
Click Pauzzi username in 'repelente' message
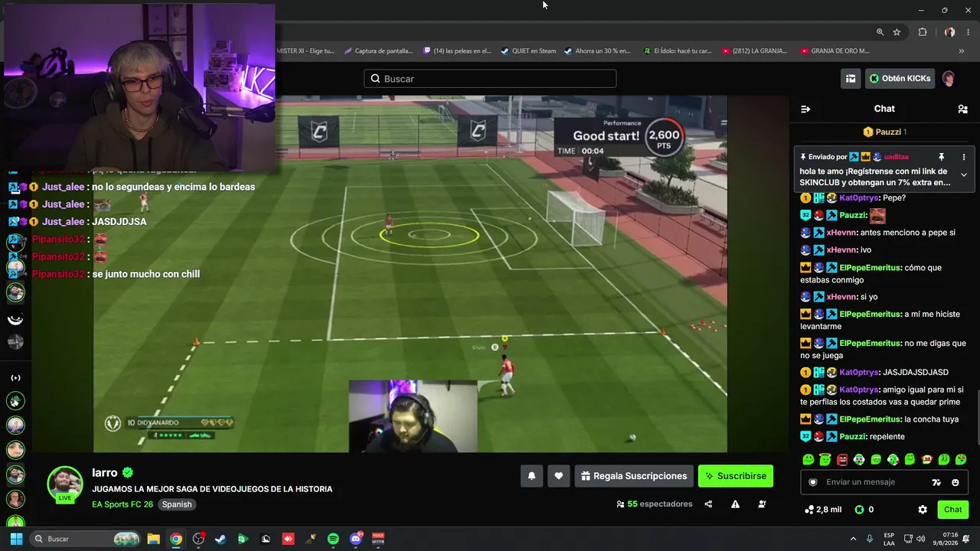tap(852, 437)
